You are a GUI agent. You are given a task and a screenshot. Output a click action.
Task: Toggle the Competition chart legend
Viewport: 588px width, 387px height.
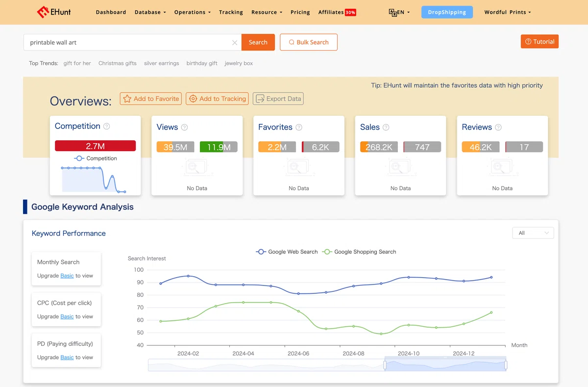pyautogui.click(x=96, y=158)
